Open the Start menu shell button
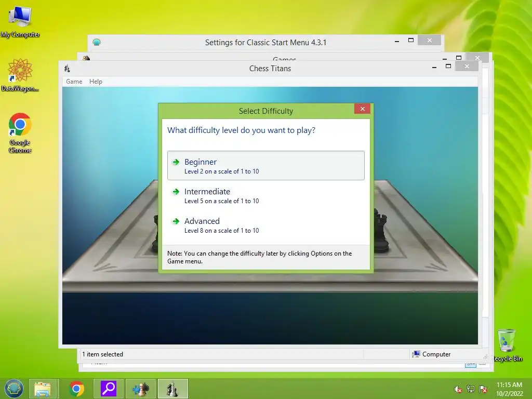532x399 pixels. point(14,389)
